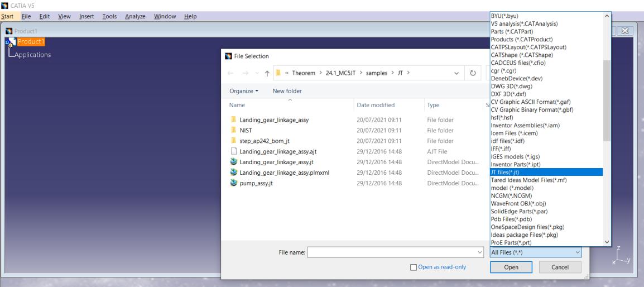This screenshot has width=644, height=287.
Task: Select Landing_gear_linkage_assy.jt file
Action: click(276, 162)
